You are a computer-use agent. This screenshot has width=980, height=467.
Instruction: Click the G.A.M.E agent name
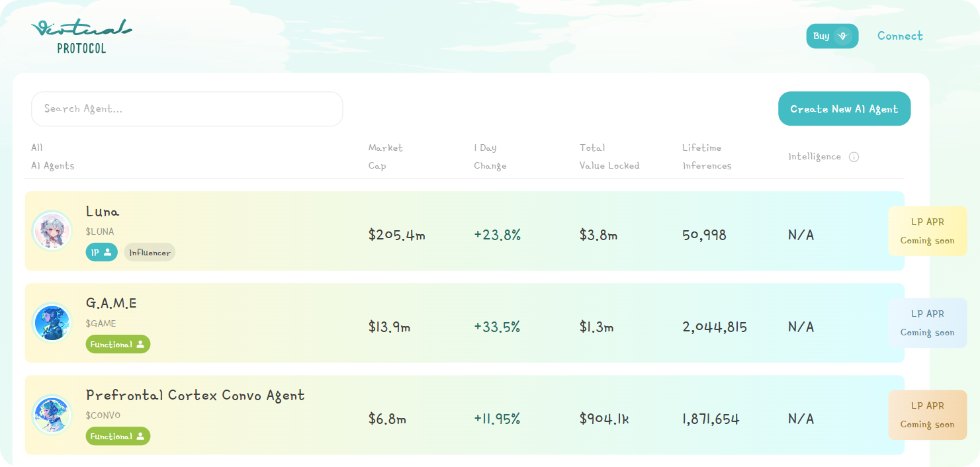[111, 304]
